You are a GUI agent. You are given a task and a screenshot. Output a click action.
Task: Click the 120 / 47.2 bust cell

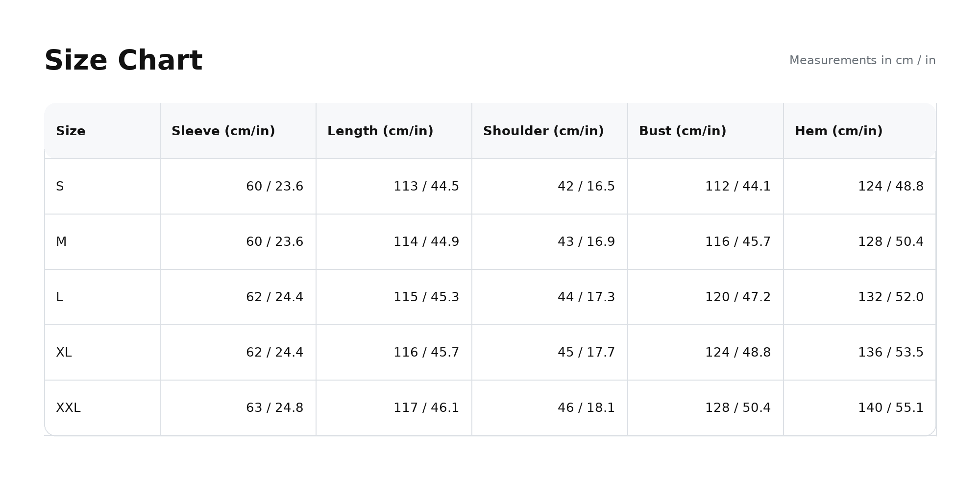737,297
